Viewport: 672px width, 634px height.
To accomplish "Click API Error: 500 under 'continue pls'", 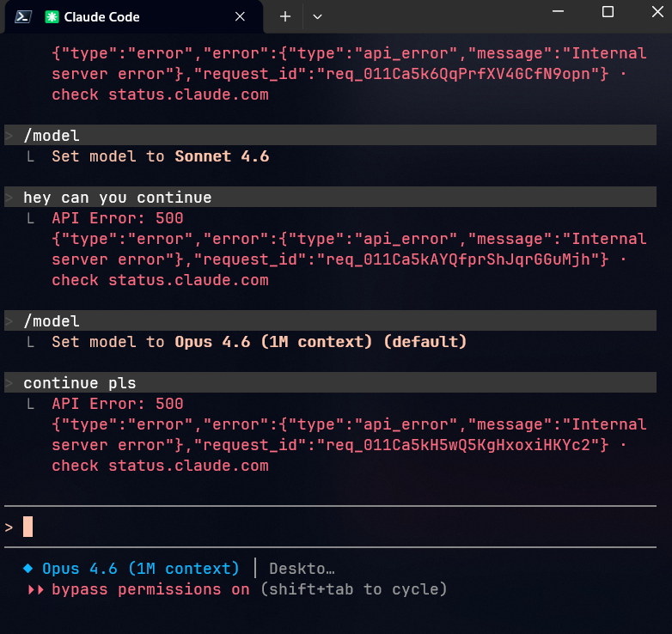I will [x=118, y=404].
